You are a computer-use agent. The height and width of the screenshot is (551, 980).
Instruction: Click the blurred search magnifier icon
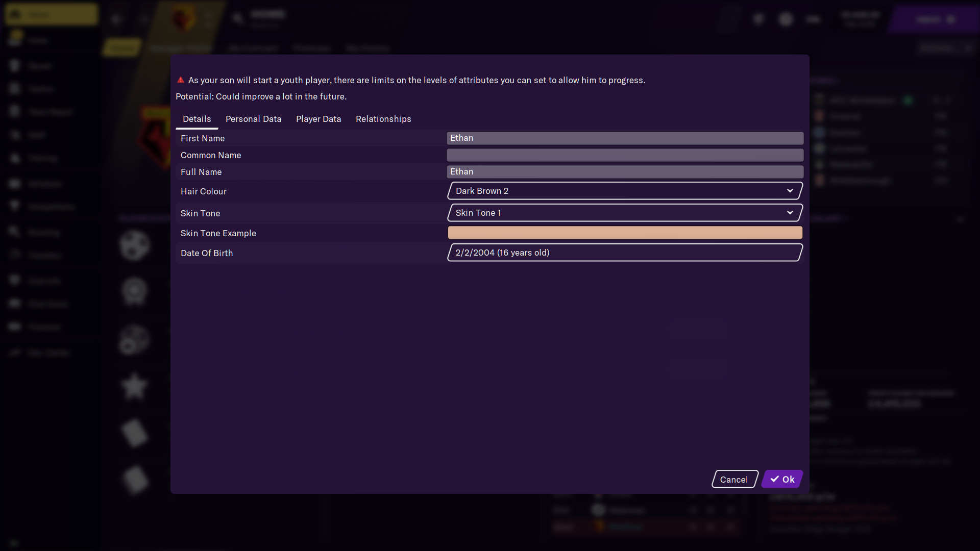point(237,19)
